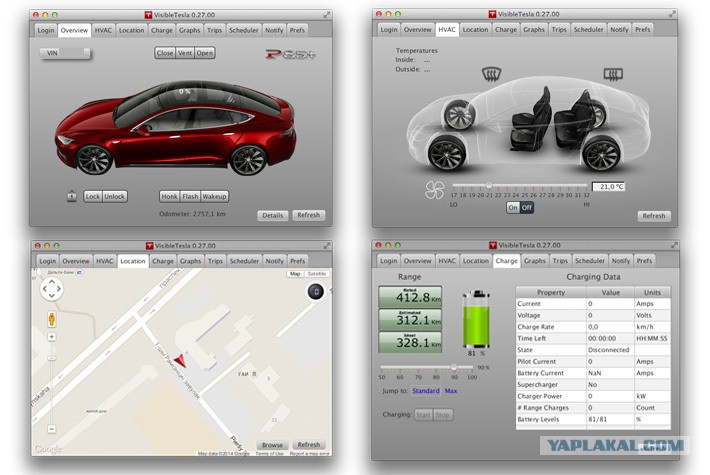Open Login tab in Location window
710x475 pixels.
[x=47, y=261]
